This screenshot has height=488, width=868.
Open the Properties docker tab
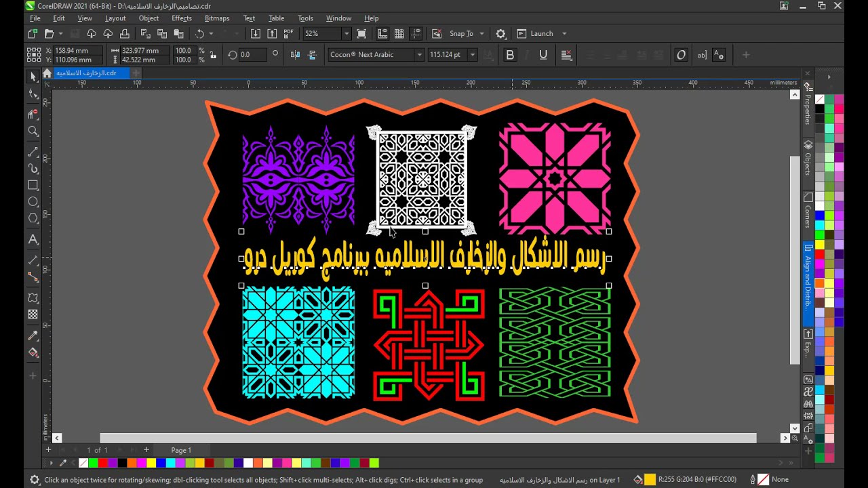click(808, 104)
